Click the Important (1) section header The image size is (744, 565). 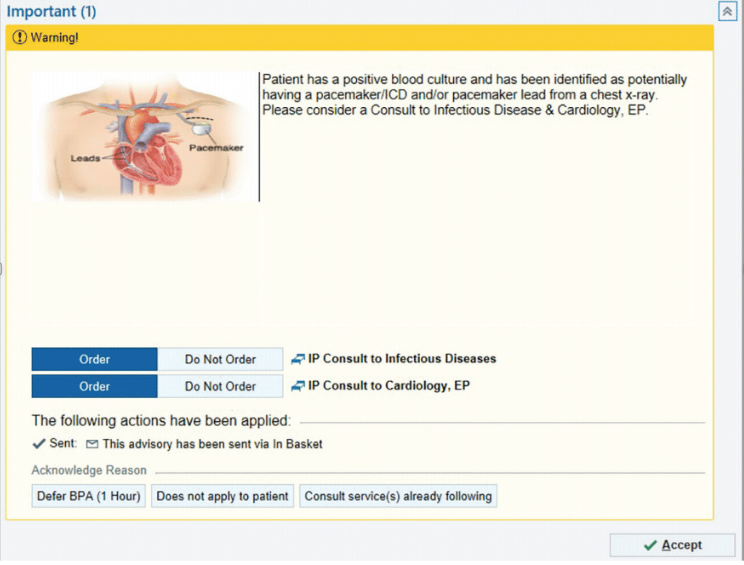[x=52, y=11]
